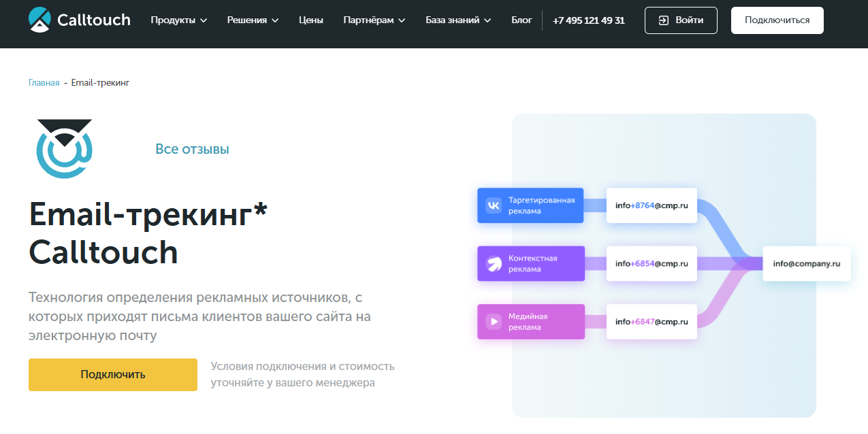The height and width of the screenshot is (434, 868).
Task: Click the Email-трекинг breadcrumb text
Action: (100, 83)
